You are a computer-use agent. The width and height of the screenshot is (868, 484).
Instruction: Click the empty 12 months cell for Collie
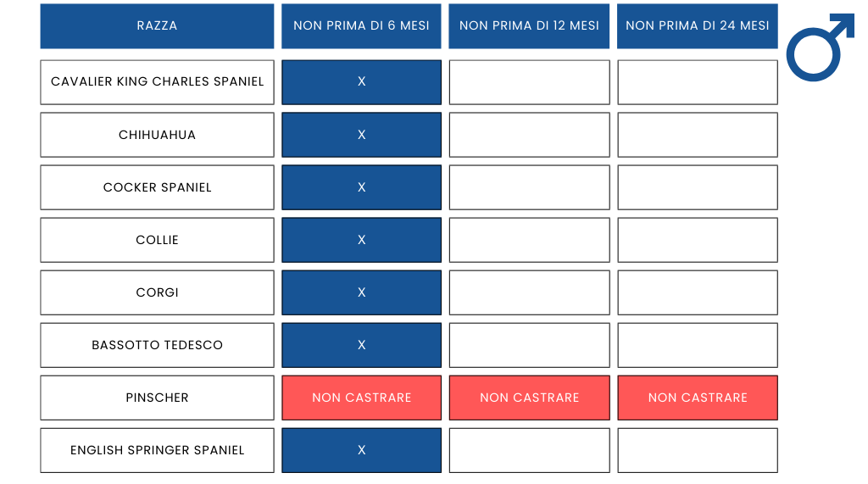click(529, 240)
